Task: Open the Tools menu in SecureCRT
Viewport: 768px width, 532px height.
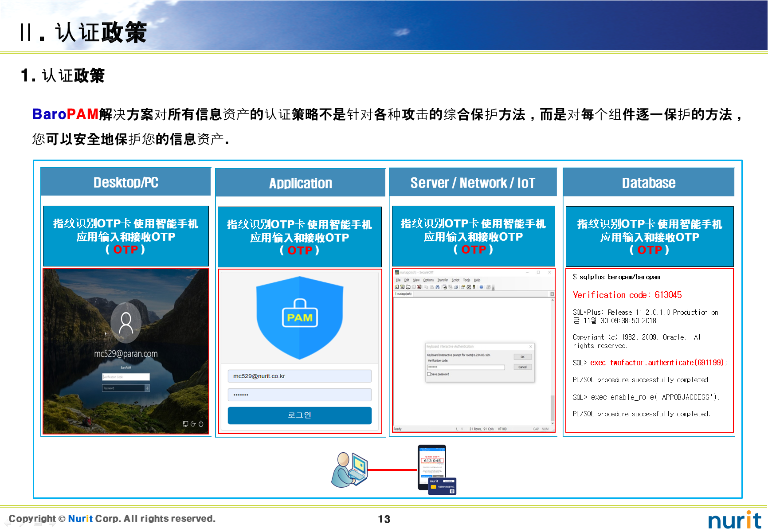Action: click(x=466, y=280)
